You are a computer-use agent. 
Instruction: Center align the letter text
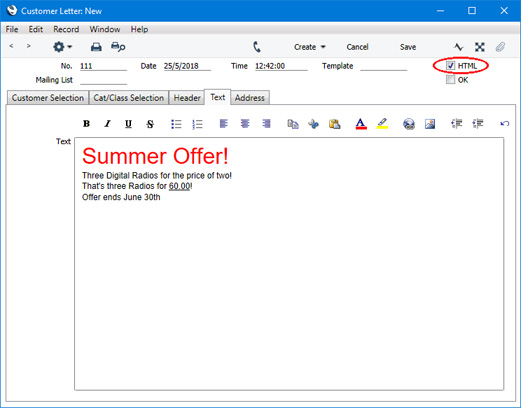click(x=245, y=124)
